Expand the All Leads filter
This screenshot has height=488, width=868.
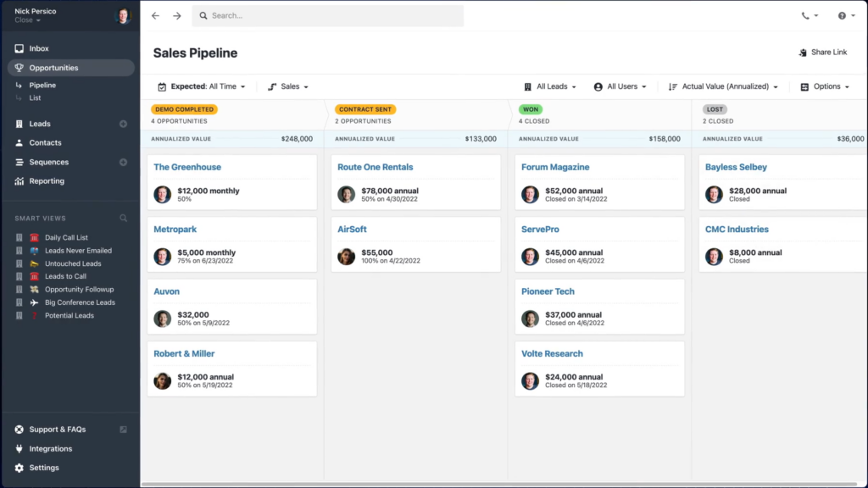click(x=549, y=86)
